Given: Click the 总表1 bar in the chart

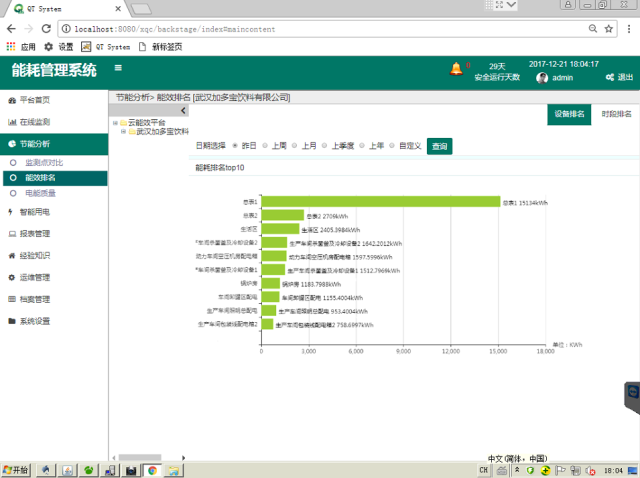Looking at the screenshot, I should pyautogui.click(x=381, y=202).
